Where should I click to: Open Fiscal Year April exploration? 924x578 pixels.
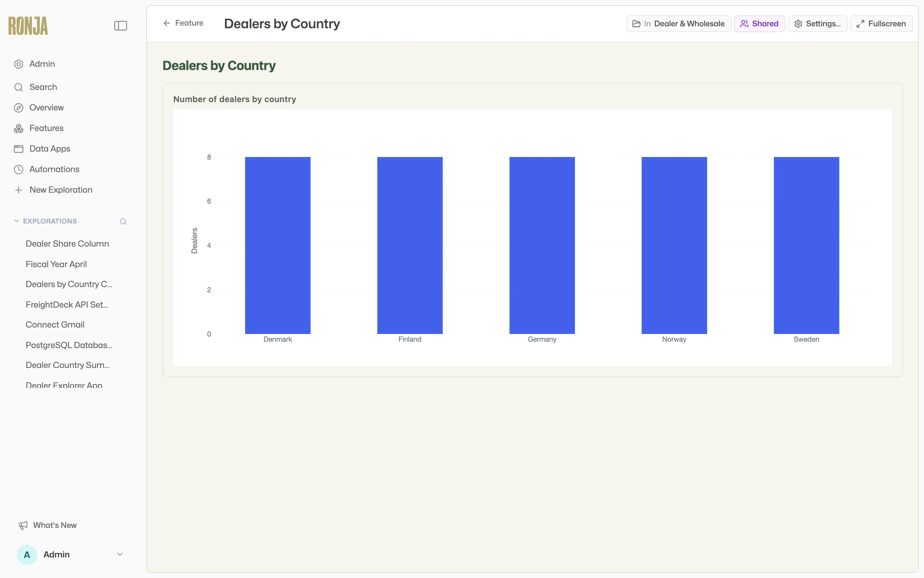[x=56, y=264]
